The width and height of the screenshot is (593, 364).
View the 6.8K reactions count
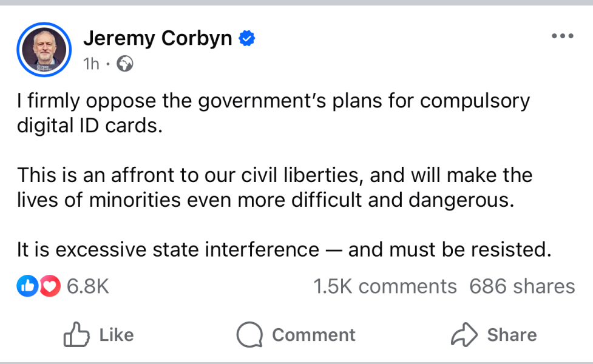click(x=88, y=286)
